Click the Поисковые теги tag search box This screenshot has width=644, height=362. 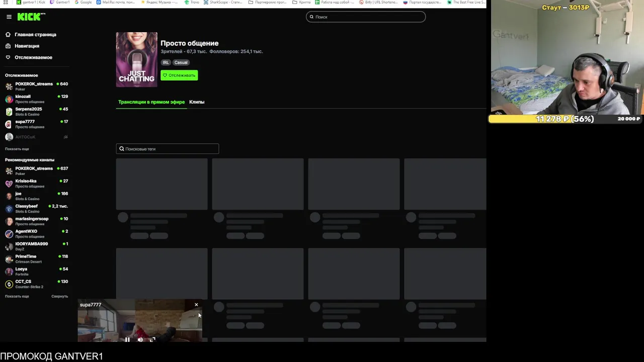click(x=168, y=149)
